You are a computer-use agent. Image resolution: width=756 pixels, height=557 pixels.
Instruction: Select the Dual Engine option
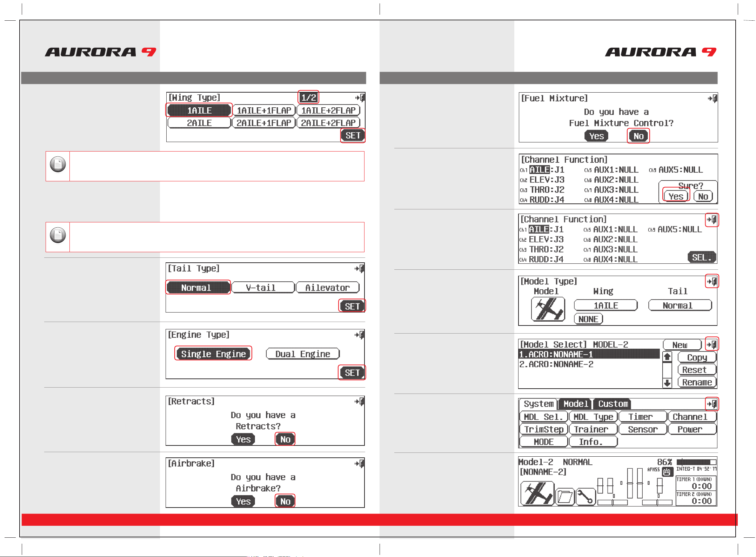[303, 354]
